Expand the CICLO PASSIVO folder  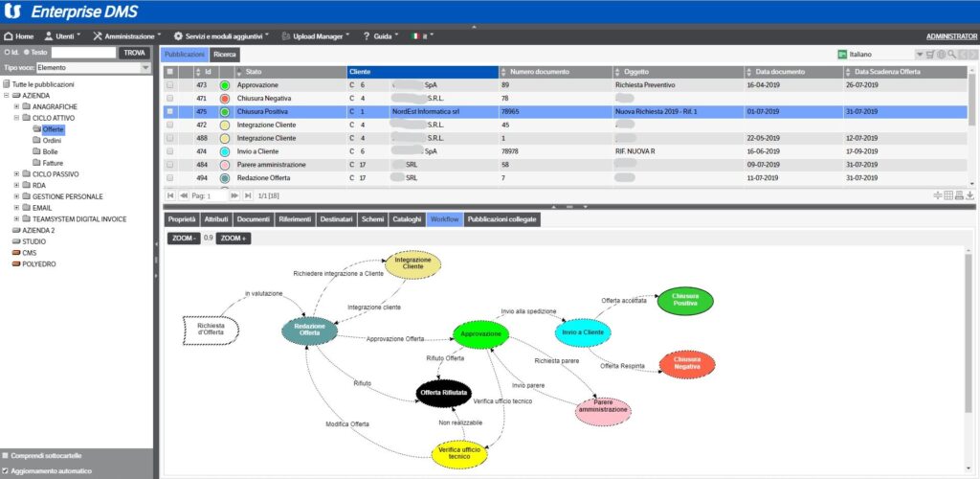pyautogui.click(x=16, y=173)
